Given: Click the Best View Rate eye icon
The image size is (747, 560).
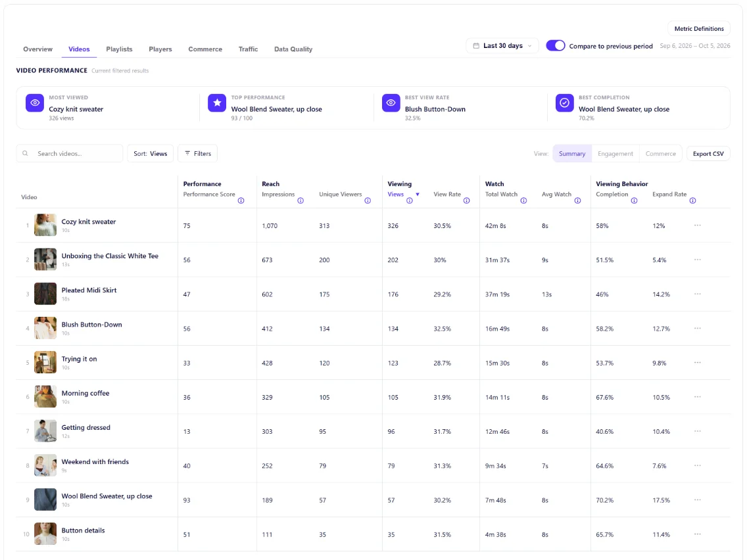Looking at the screenshot, I should 391,103.
